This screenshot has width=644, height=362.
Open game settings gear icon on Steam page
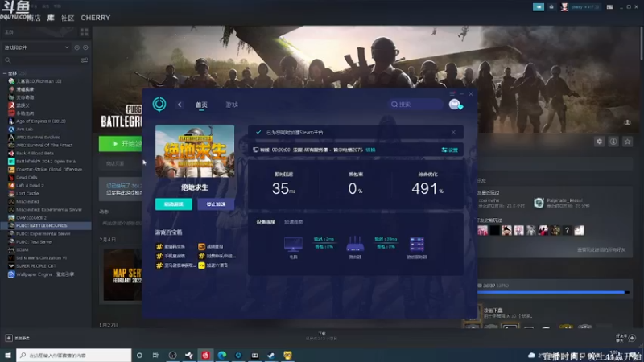click(599, 142)
